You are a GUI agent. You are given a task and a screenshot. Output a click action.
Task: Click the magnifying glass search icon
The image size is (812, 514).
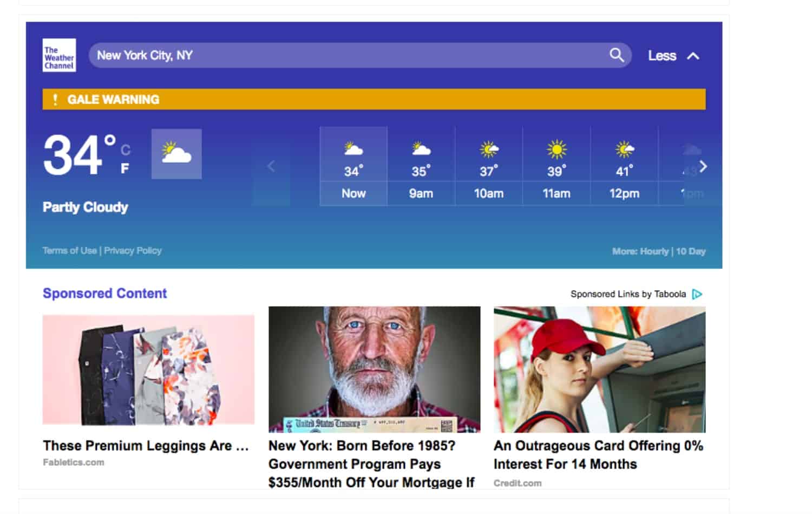coord(617,55)
